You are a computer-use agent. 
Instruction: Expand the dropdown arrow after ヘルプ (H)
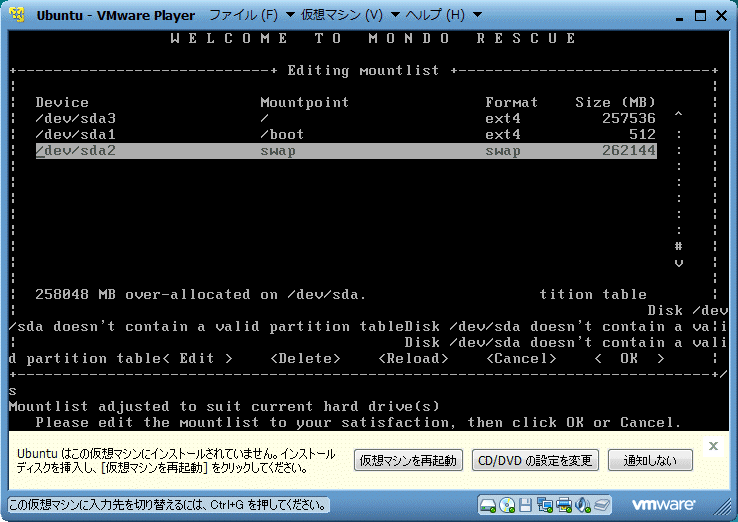[x=476, y=15]
